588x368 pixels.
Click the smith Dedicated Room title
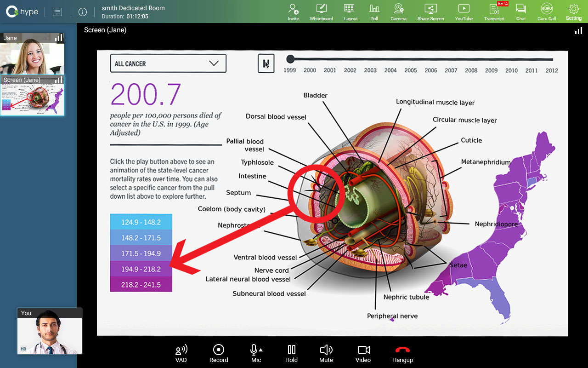(x=133, y=8)
